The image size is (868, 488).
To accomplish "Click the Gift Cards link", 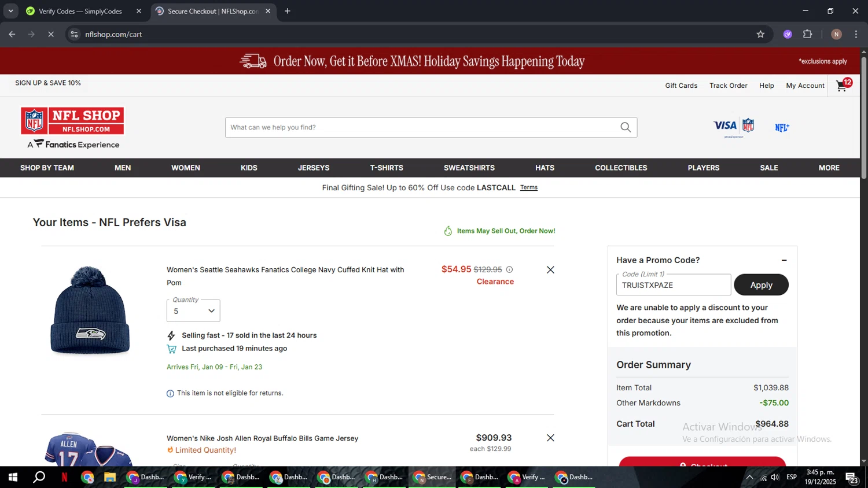I will (681, 86).
